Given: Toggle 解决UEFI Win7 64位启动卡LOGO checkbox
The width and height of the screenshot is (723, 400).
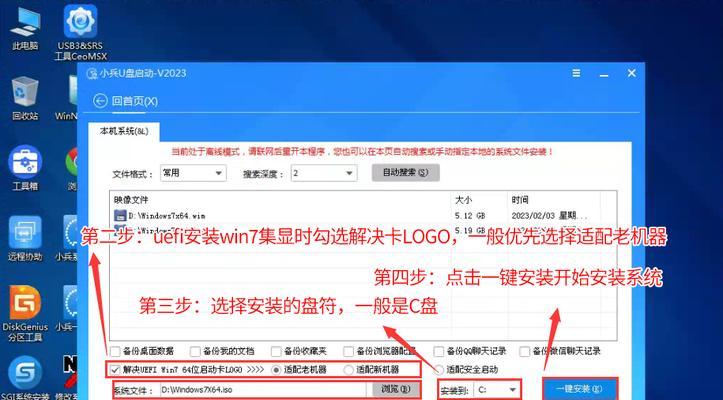Looking at the screenshot, I should (115, 370).
